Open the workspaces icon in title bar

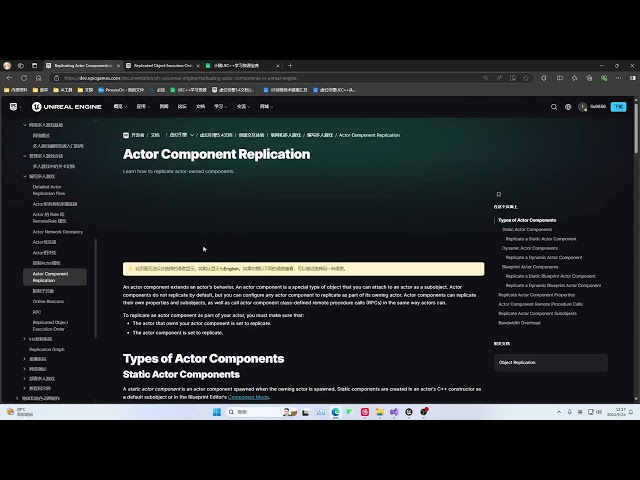[21, 65]
